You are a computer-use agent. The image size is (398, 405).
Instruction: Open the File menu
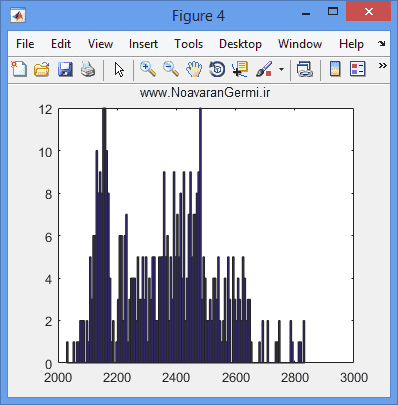25,44
